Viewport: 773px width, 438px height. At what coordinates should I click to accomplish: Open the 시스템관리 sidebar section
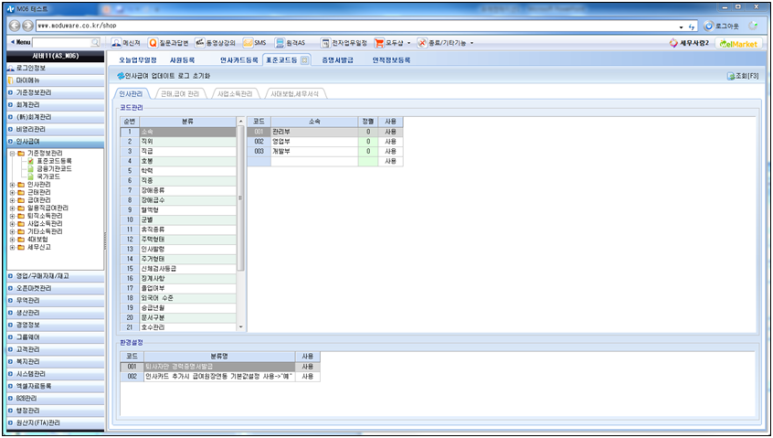pos(55,374)
